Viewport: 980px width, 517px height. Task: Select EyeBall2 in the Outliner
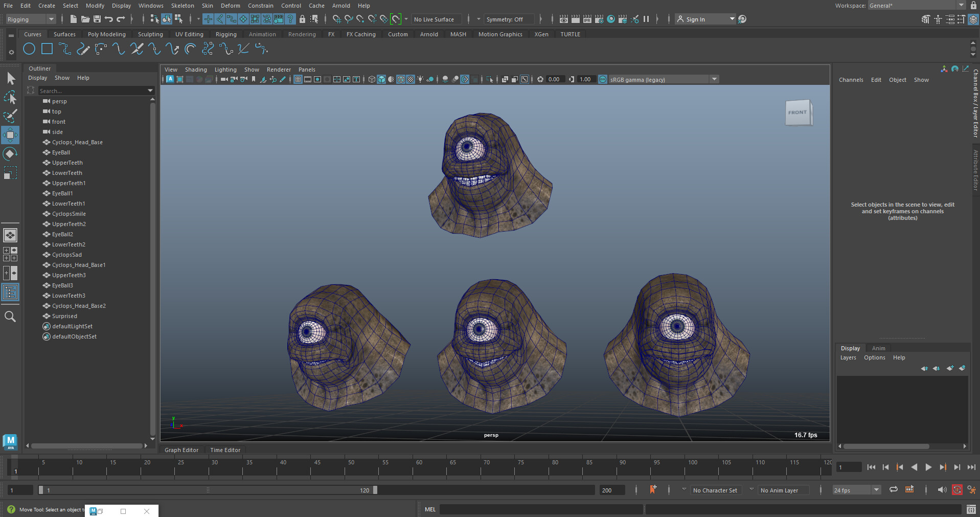[x=63, y=234]
